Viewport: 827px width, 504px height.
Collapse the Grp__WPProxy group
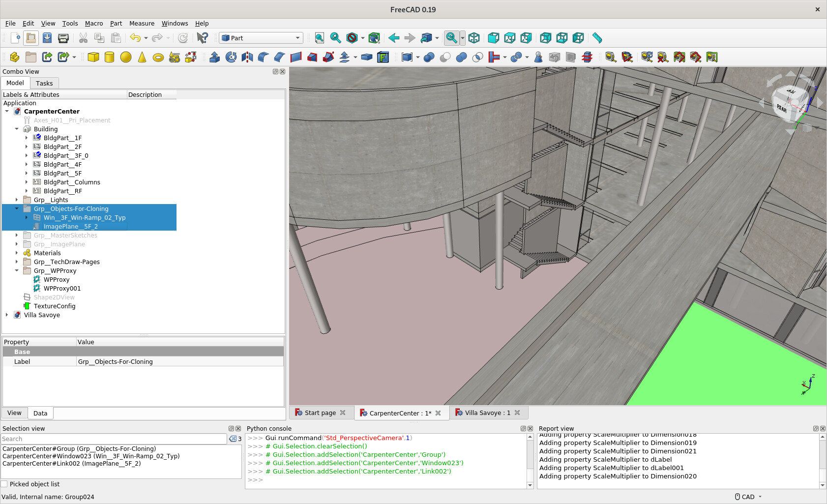click(17, 270)
